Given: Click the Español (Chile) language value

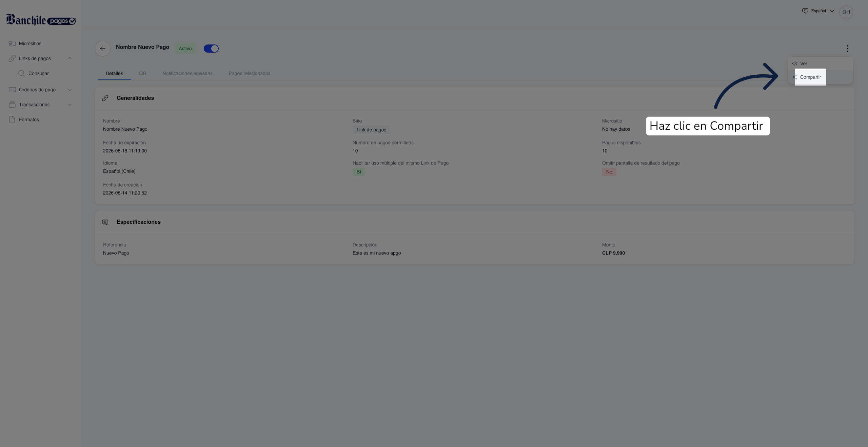Looking at the screenshot, I should 119,171.
